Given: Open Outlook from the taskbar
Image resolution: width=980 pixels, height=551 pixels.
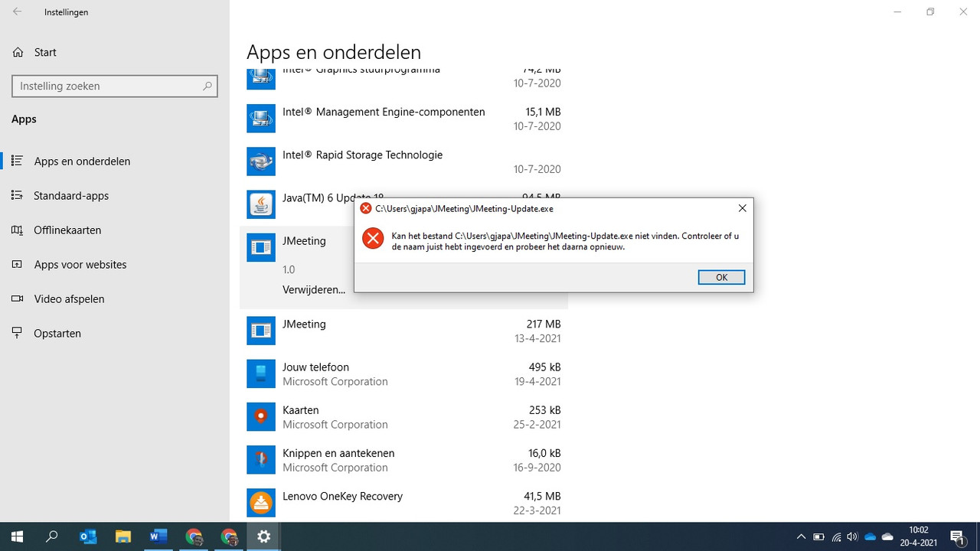Looking at the screenshot, I should [x=88, y=536].
